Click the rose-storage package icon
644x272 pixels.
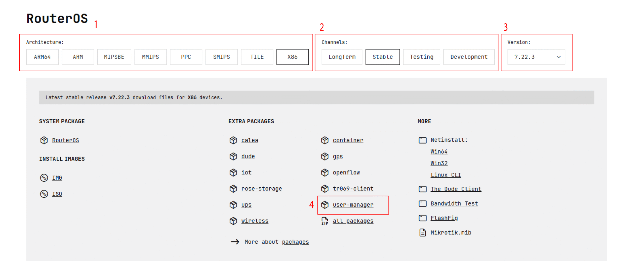pyautogui.click(x=233, y=188)
